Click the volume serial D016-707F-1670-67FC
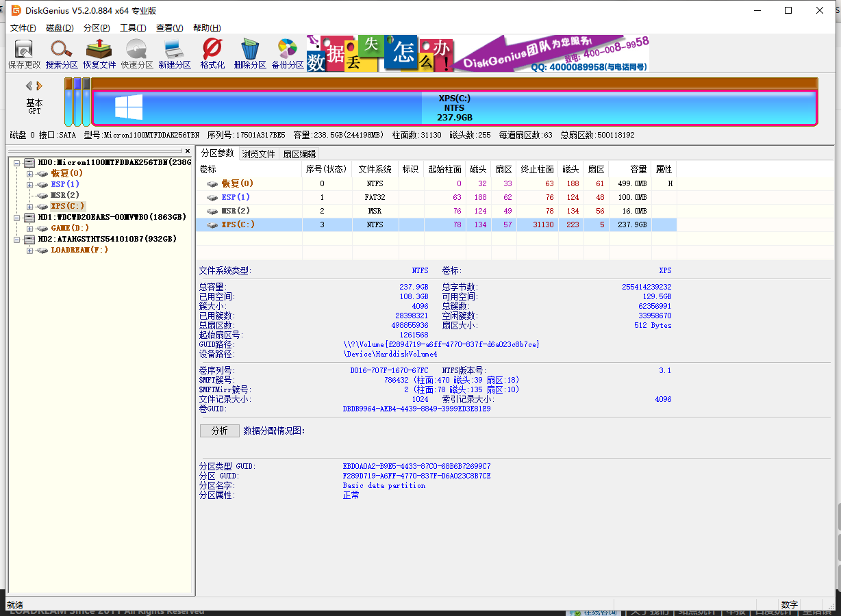Viewport: 841px width, 616px height. 389,370
